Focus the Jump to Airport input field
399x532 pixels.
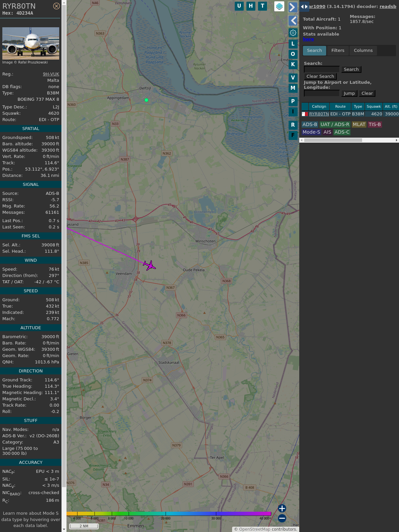(322, 93)
